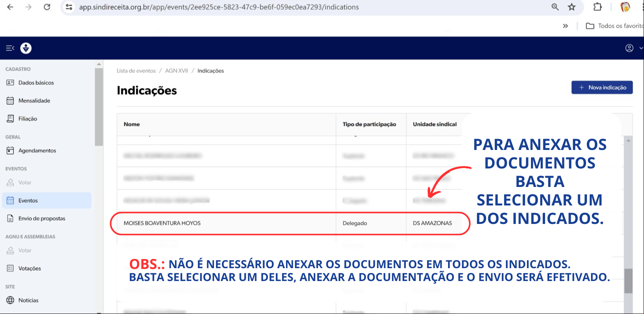The height and width of the screenshot is (314, 644).
Task: Click Mensalidade calendar icon
Action: point(10,101)
